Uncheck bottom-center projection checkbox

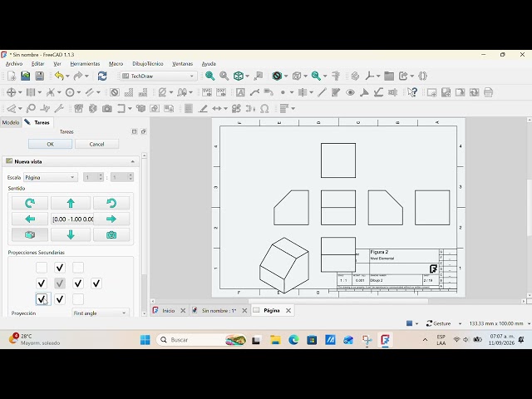[x=60, y=299]
